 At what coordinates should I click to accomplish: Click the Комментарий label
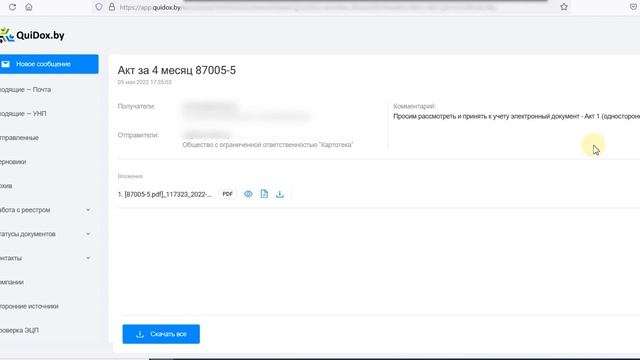pyautogui.click(x=414, y=106)
